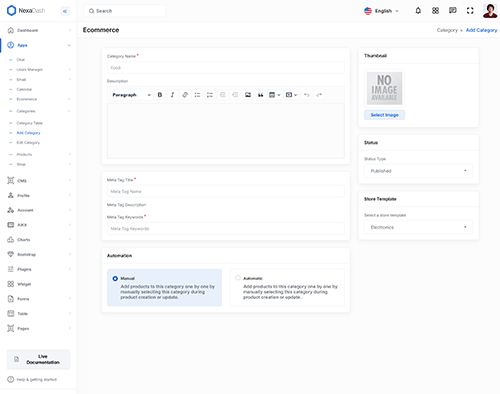Collapse the sidebar with the arrow icon
This screenshot has height=394, width=500.
tap(65, 11)
